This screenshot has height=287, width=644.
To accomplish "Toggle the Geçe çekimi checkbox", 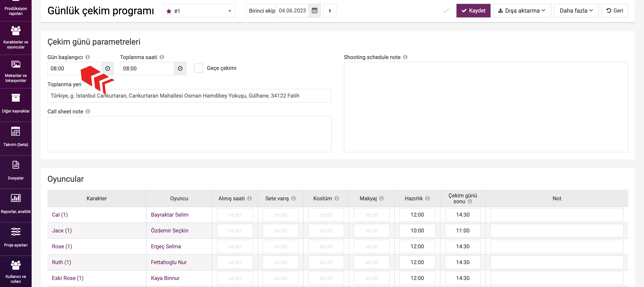I will pyautogui.click(x=198, y=68).
